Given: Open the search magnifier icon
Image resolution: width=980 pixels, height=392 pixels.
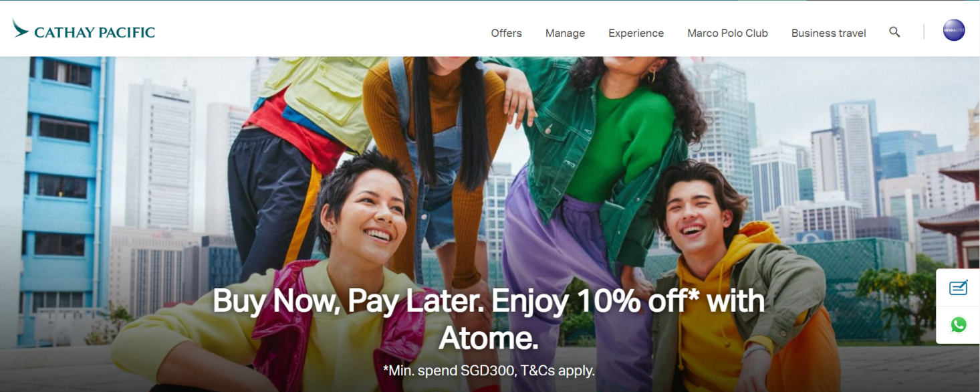Looking at the screenshot, I should pos(894,32).
